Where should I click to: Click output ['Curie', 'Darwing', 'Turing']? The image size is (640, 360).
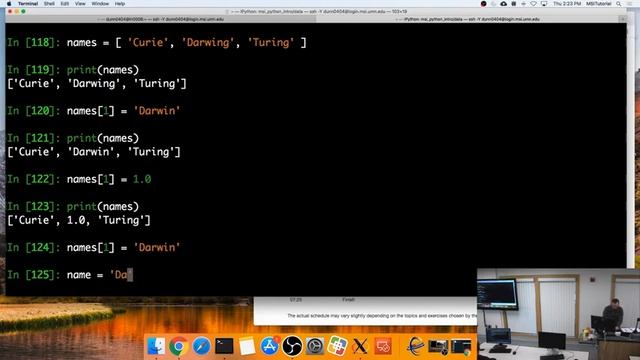click(97, 84)
